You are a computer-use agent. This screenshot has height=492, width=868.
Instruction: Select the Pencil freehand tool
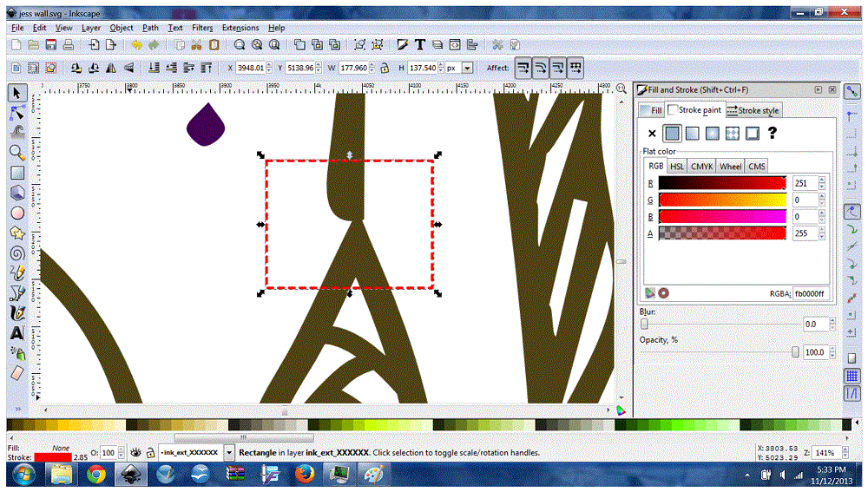(17, 272)
